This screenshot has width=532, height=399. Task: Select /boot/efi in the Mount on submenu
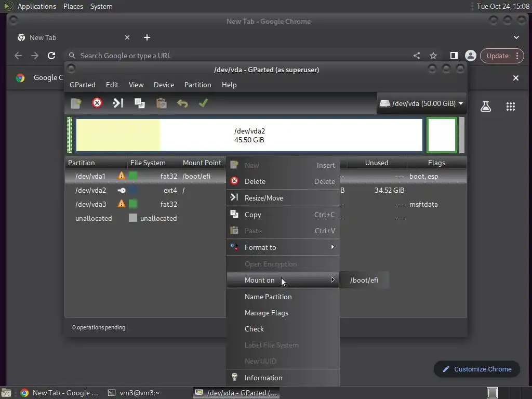(x=364, y=280)
